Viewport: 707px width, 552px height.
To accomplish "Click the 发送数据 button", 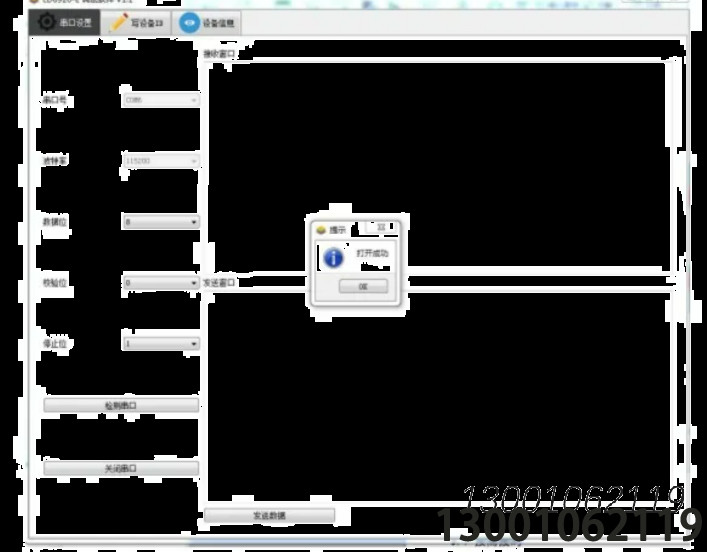I will (x=269, y=515).
